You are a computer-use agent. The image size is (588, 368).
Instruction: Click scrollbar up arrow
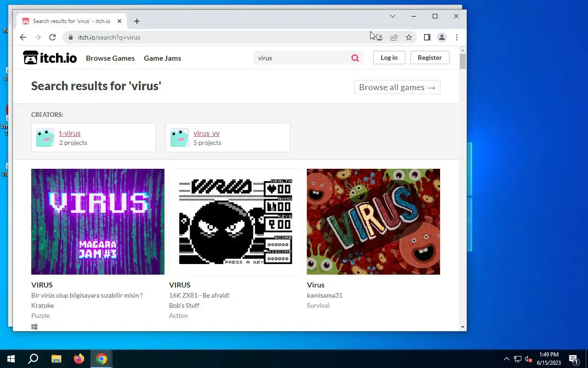coord(463,50)
